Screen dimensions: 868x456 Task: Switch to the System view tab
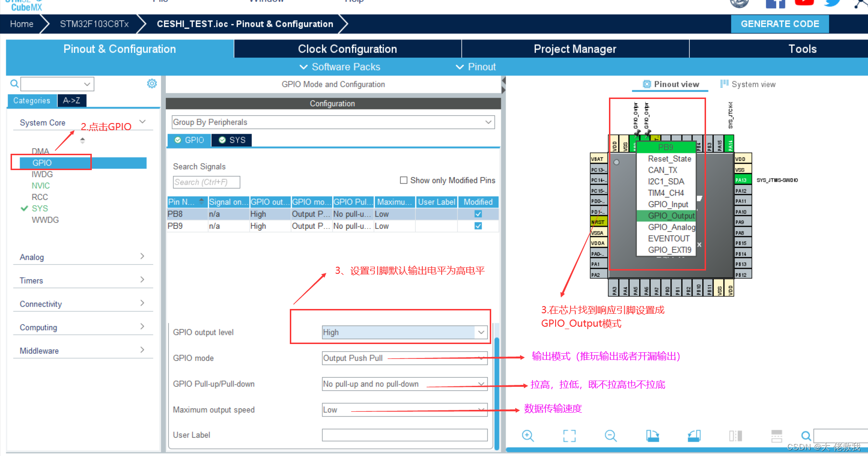coord(753,84)
